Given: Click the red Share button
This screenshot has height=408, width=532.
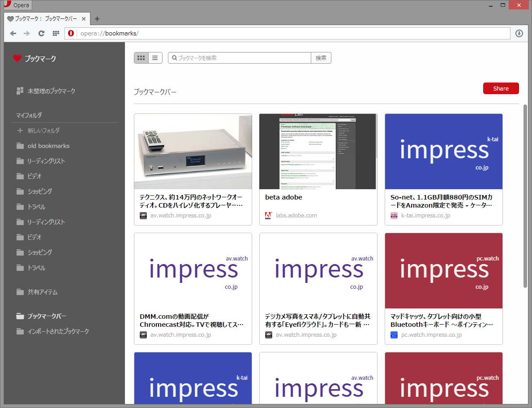Looking at the screenshot, I should [x=501, y=88].
